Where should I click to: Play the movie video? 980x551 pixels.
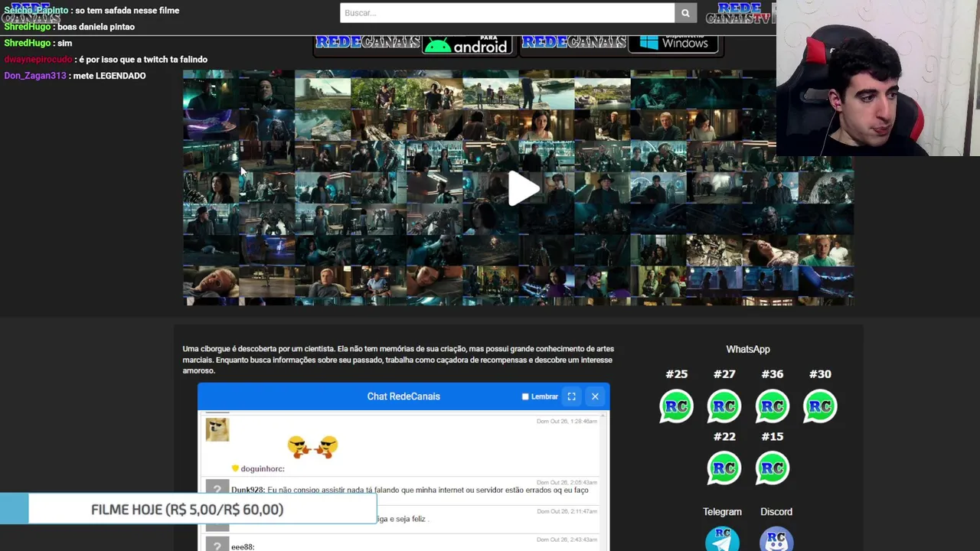pyautogui.click(x=524, y=188)
